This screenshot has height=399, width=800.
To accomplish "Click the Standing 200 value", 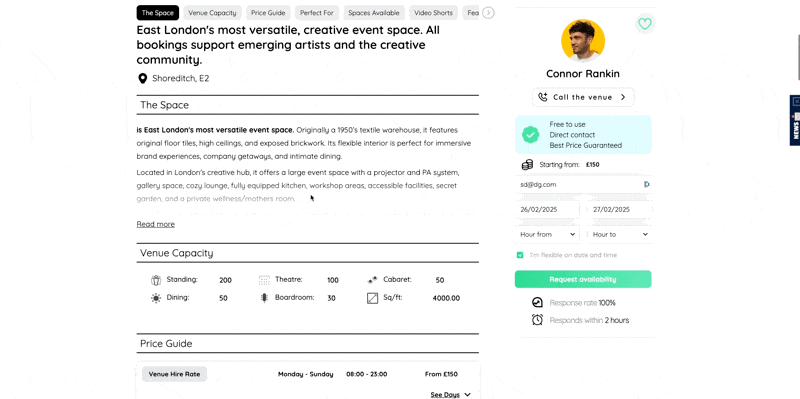I will (x=225, y=280).
